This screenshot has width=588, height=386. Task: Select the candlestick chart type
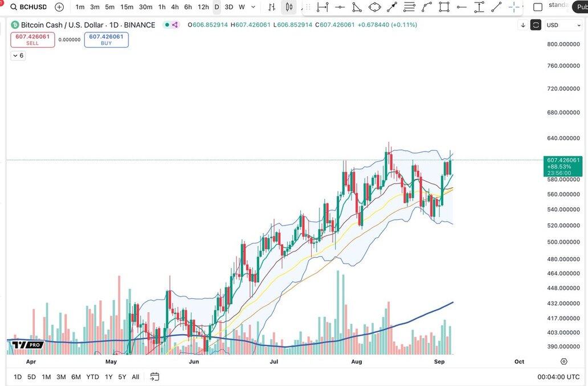click(x=289, y=7)
